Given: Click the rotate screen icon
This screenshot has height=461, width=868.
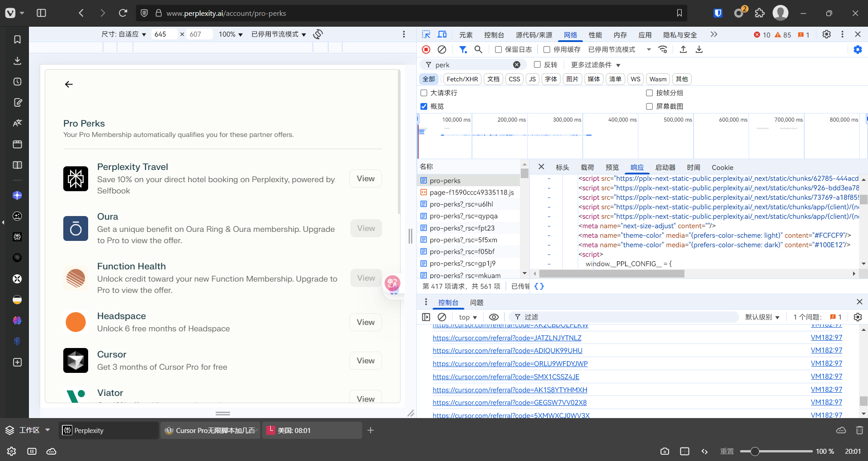Looking at the screenshot, I should 318,34.
